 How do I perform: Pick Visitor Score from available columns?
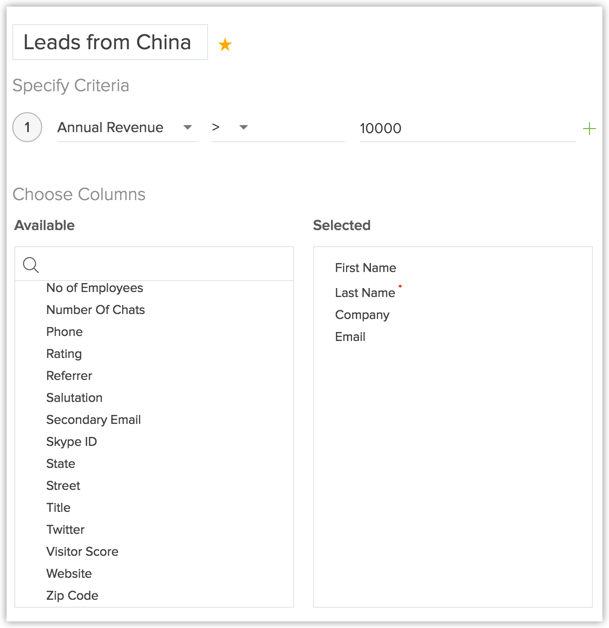[82, 552]
